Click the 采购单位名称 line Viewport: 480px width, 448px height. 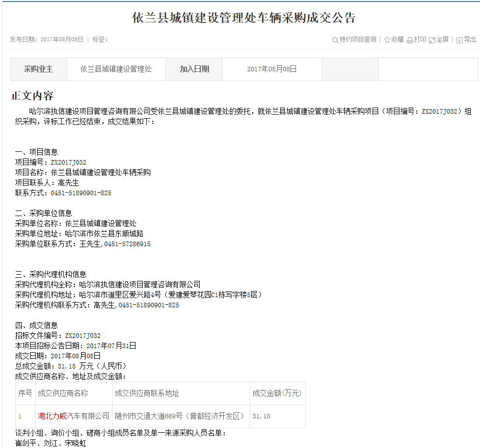point(76,224)
